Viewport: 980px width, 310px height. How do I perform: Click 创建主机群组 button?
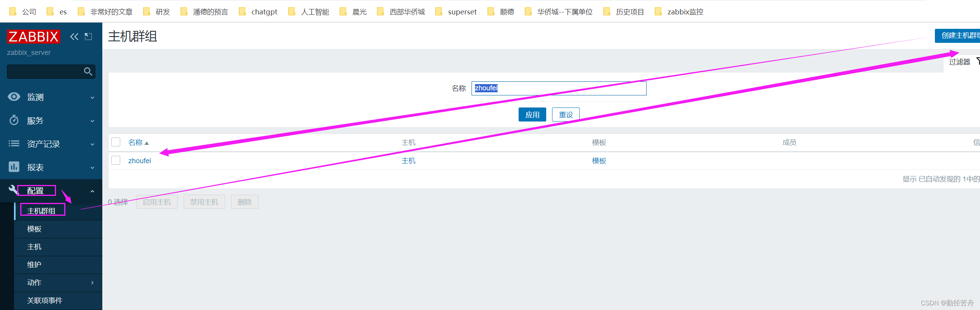957,35
